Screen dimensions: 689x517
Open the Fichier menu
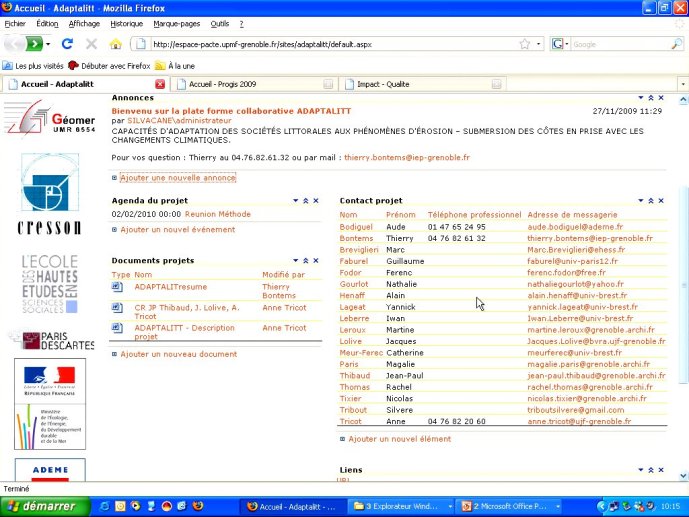coord(15,24)
